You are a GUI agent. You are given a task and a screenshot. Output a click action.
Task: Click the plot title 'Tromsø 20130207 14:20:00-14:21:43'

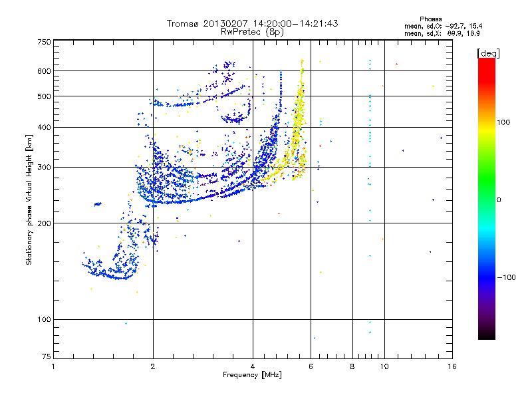[x=252, y=23]
